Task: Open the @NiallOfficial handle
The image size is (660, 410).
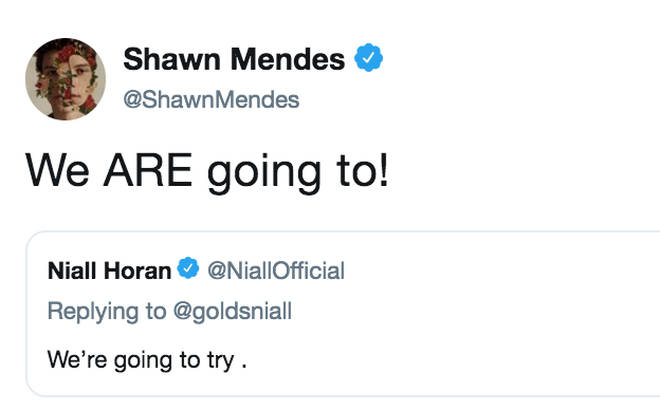Action: [276, 271]
